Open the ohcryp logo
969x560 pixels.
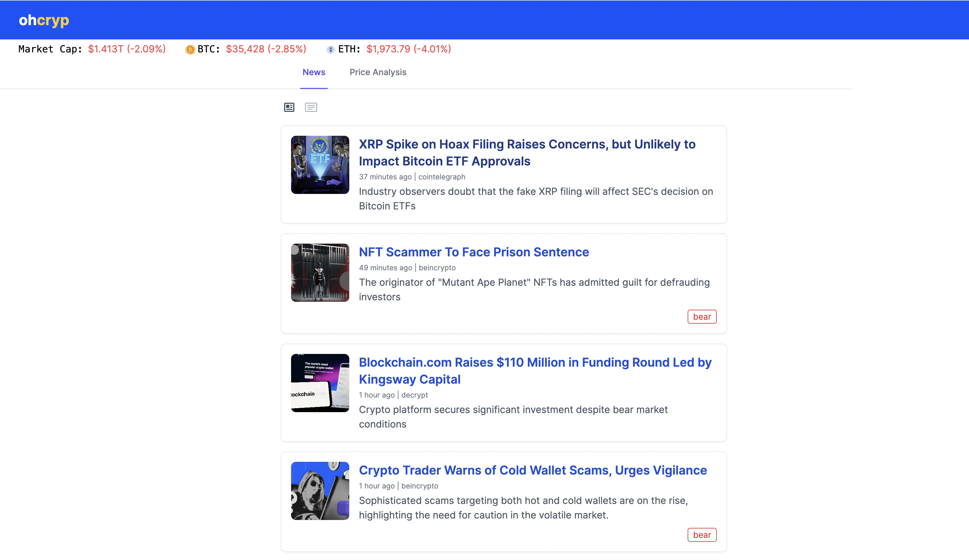pyautogui.click(x=43, y=20)
